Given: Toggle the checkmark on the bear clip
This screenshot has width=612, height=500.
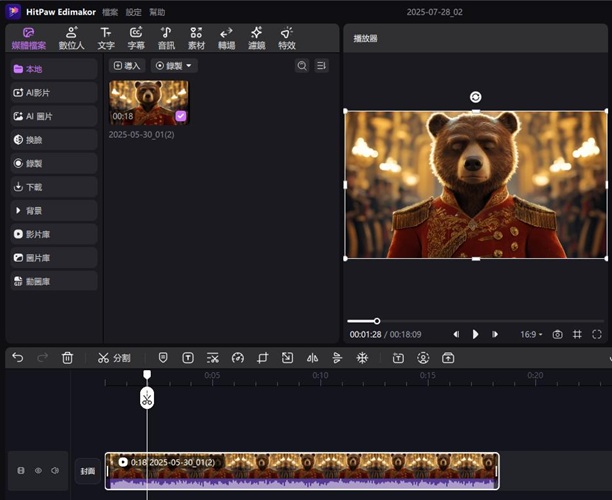Looking at the screenshot, I should [x=181, y=116].
